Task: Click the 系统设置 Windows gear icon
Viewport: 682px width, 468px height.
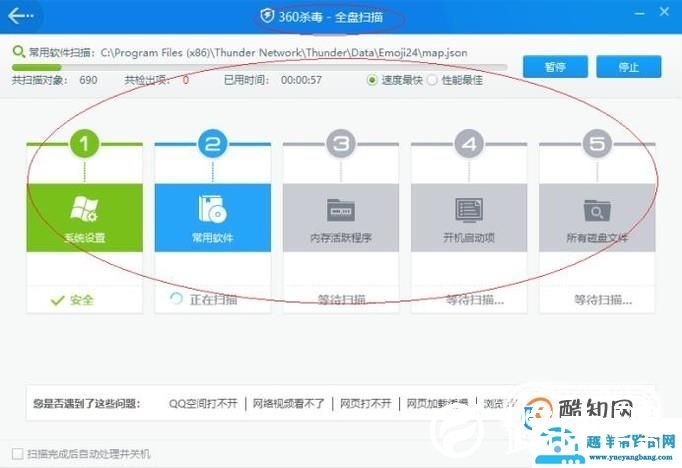Action: click(x=84, y=209)
